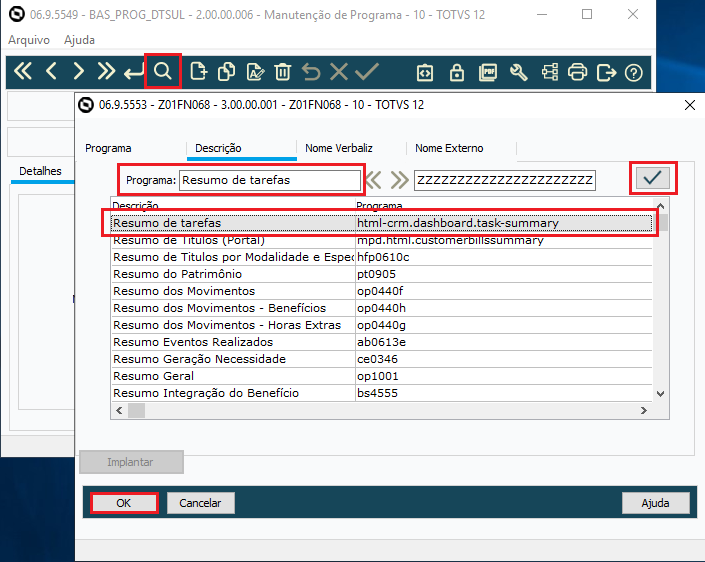The image size is (705, 562).
Task: Select Resumo de Titulos por Modalidade row
Action: 381,257
